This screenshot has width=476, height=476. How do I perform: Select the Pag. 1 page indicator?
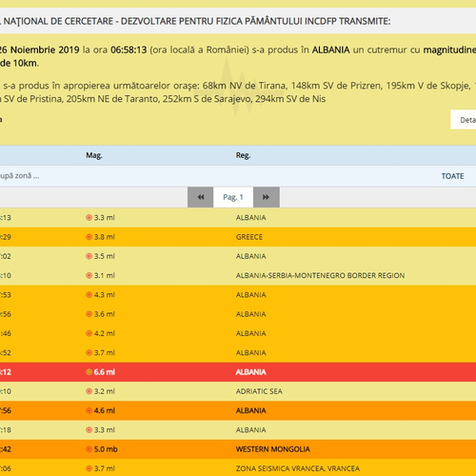coord(233,197)
